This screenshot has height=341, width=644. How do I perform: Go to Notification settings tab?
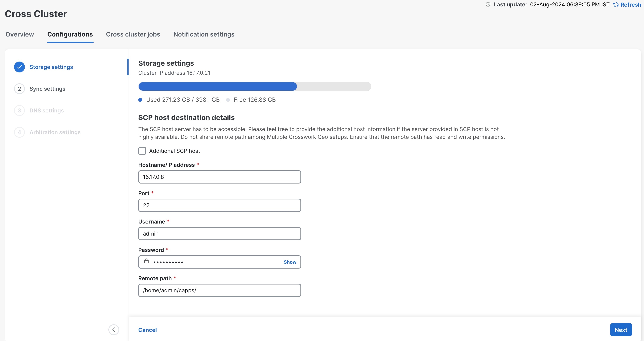204,34
